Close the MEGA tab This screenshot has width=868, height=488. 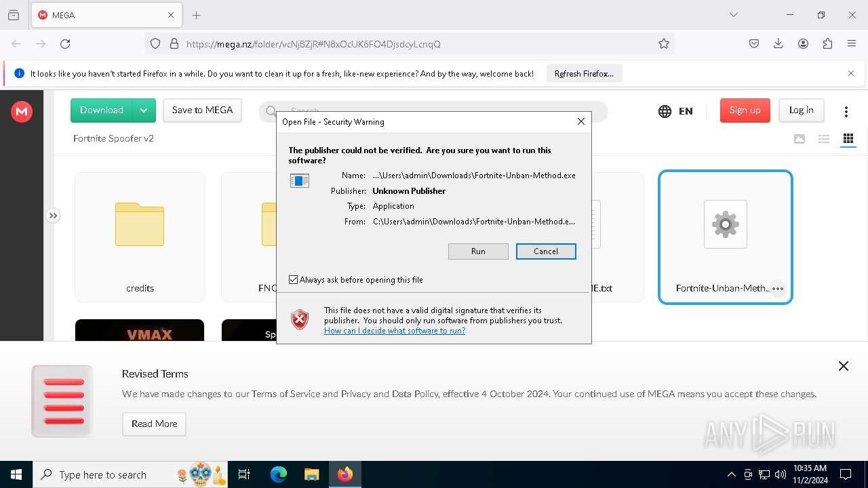coord(171,15)
